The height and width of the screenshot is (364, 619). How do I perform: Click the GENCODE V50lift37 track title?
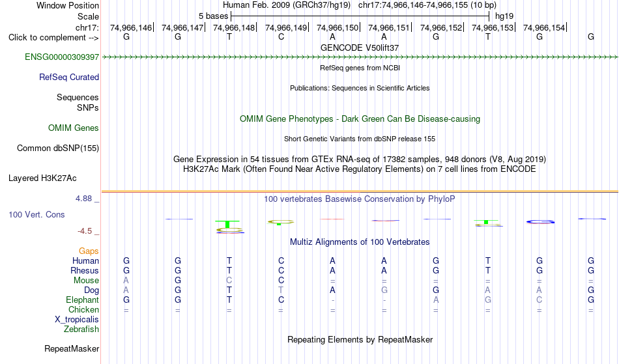point(360,48)
